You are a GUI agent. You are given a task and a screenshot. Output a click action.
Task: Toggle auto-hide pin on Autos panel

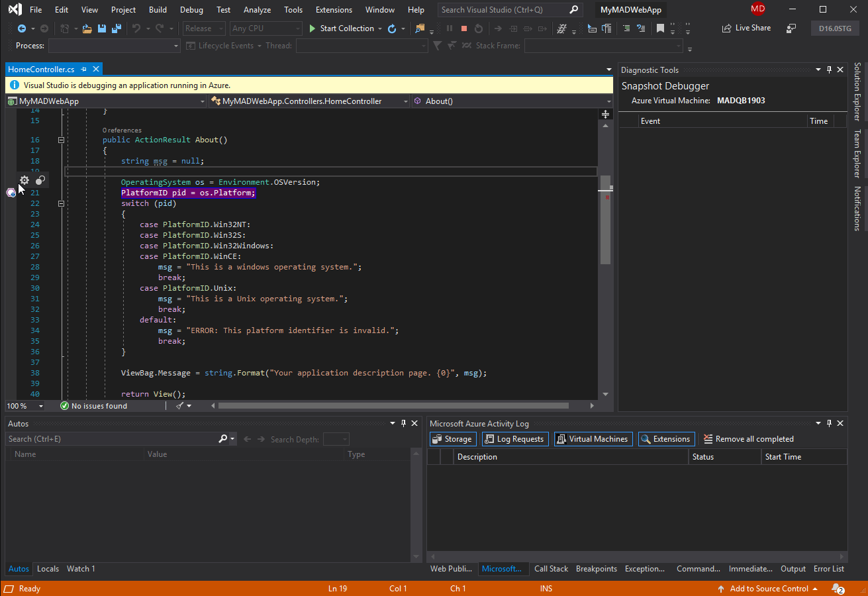point(403,423)
